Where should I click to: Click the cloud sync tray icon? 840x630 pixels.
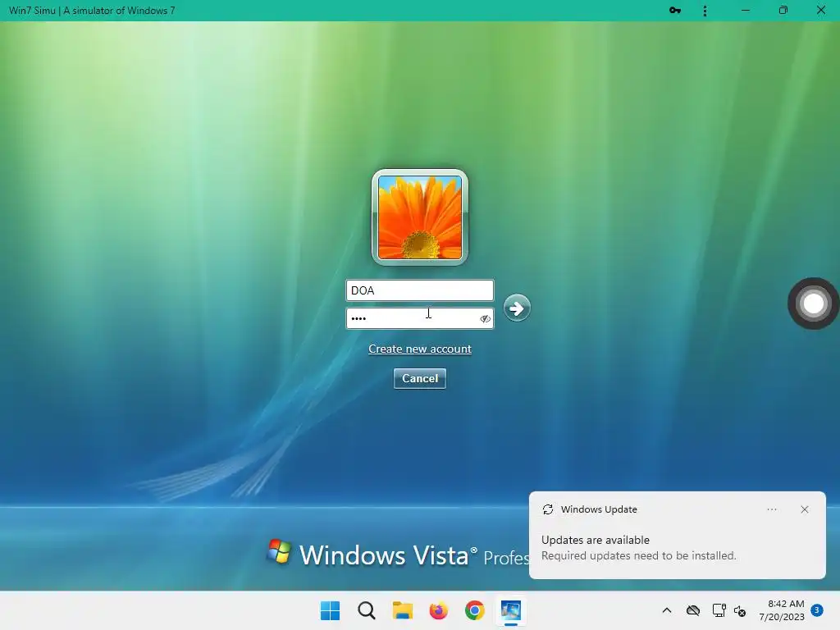coord(693,610)
